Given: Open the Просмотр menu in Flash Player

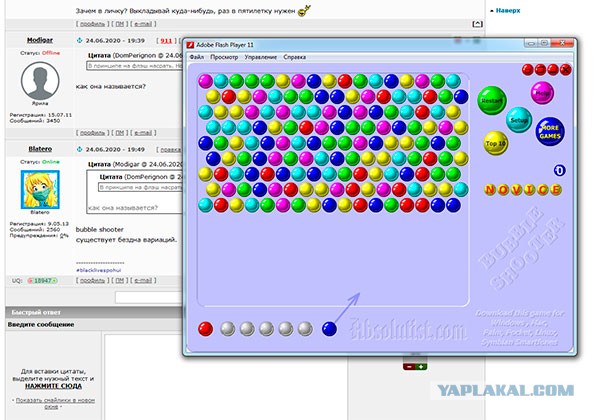Looking at the screenshot, I should click(224, 57).
